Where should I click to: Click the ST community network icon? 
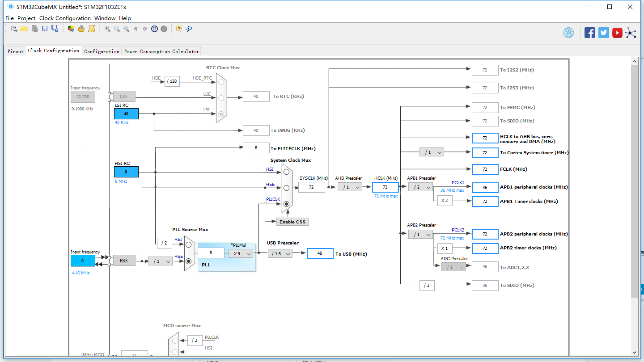tap(631, 33)
